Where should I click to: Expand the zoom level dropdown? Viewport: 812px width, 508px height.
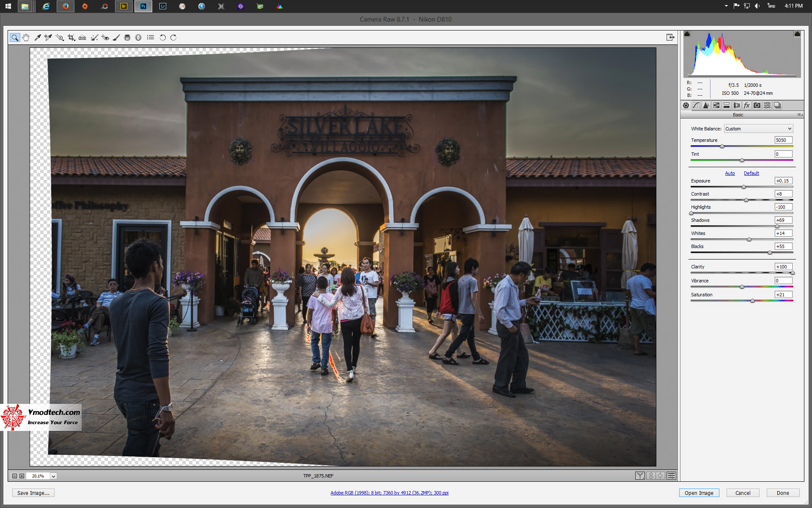54,476
